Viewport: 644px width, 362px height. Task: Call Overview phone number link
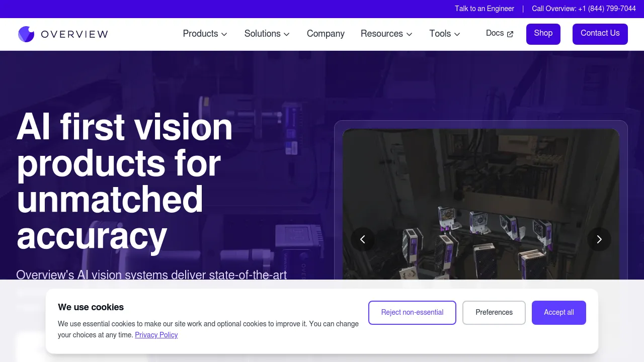coord(584,9)
